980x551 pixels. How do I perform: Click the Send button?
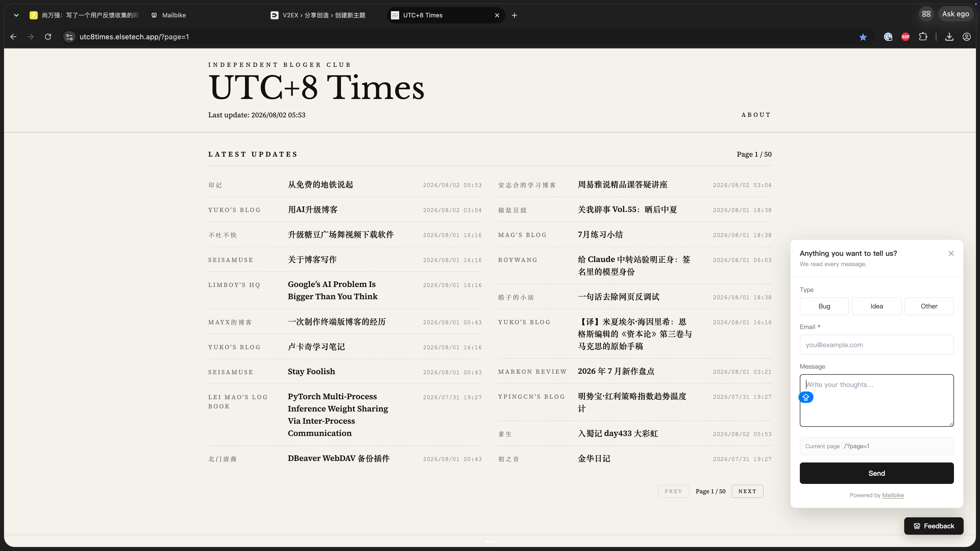(x=877, y=473)
